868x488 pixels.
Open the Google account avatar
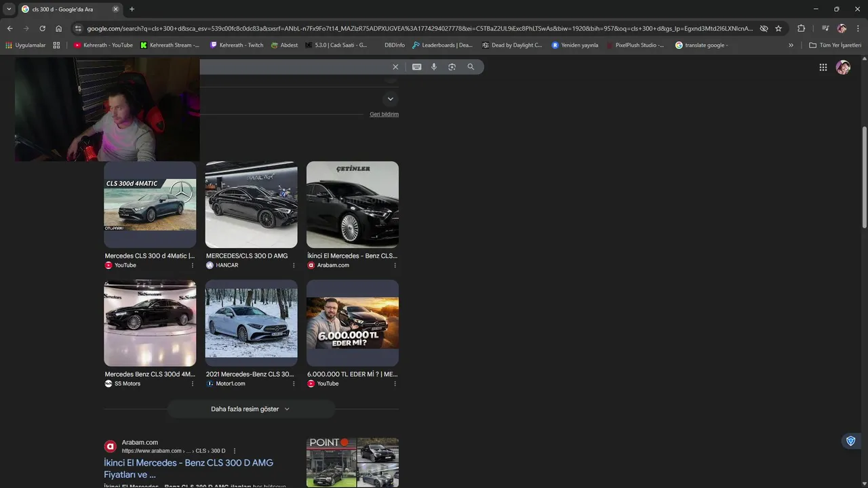[843, 67]
